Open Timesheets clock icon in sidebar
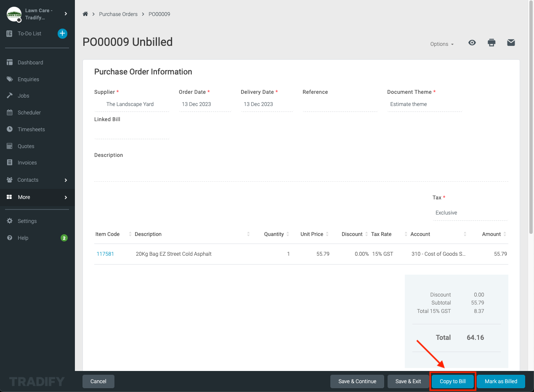Screen dimensions: 534x392 point(10,129)
